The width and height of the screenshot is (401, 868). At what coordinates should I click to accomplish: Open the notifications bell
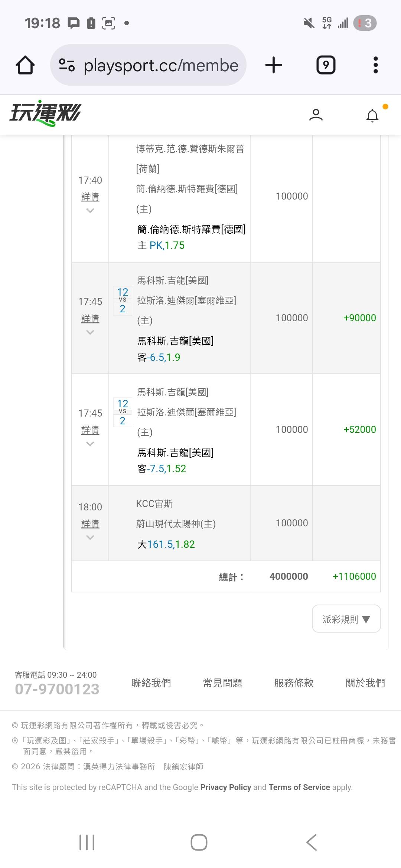372,116
